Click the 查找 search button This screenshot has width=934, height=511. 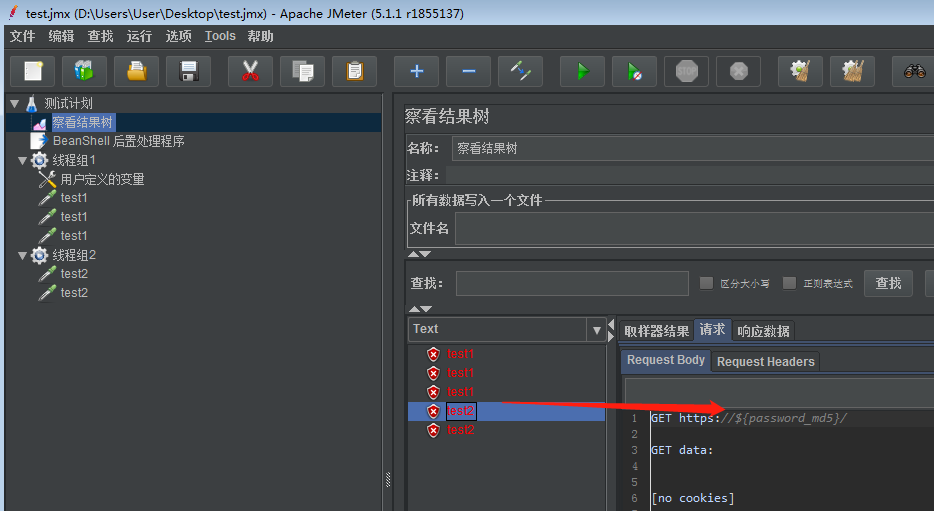point(888,283)
